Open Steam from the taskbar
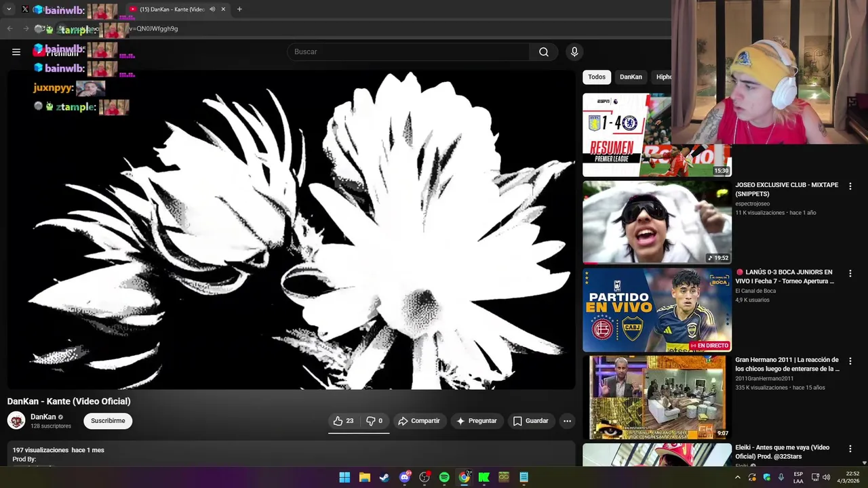The width and height of the screenshot is (868, 488). (x=384, y=477)
